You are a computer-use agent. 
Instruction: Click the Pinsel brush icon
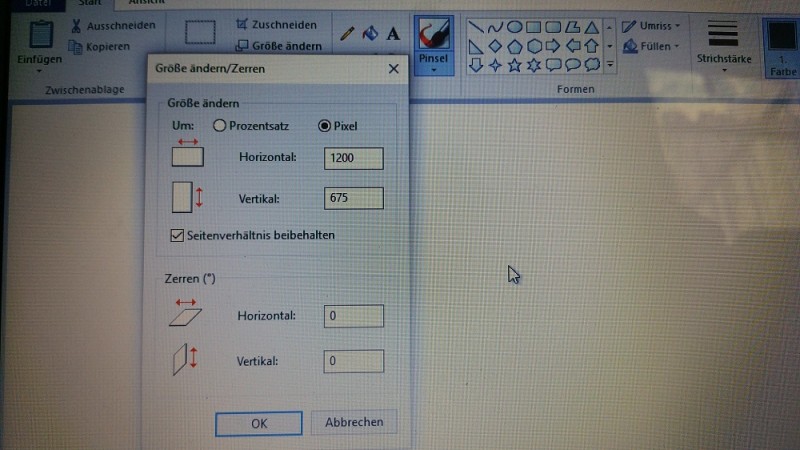click(433, 35)
